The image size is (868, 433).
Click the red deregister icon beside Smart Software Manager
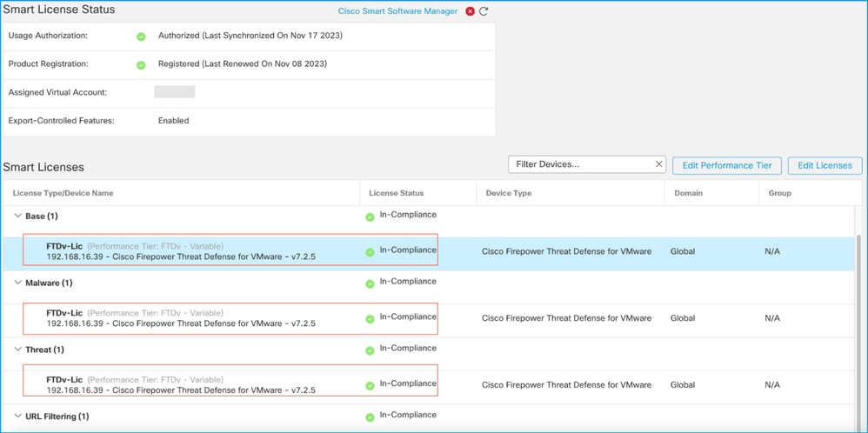[470, 11]
